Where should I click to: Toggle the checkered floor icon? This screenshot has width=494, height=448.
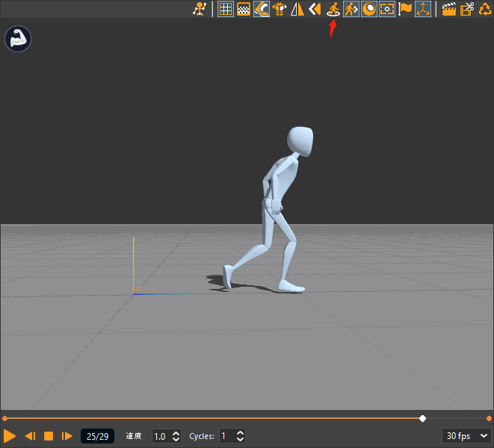pyautogui.click(x=243, y=9)
